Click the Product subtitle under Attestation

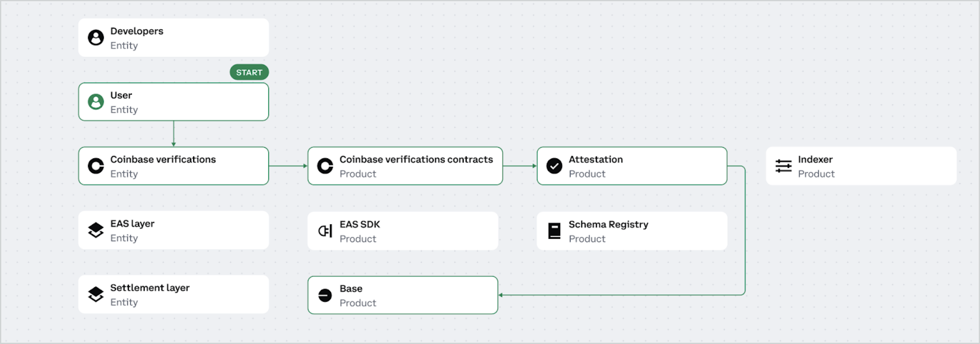click(x=587, y=174)
